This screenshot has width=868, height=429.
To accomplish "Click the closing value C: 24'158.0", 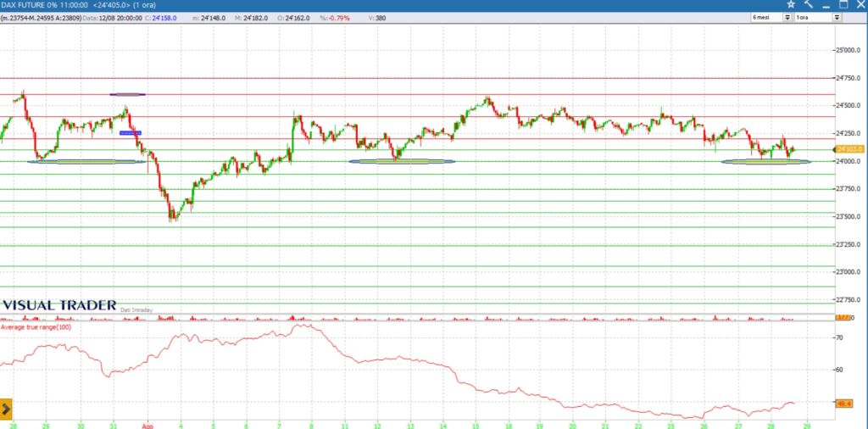I will pyautogui.click(x=160, y=19).
